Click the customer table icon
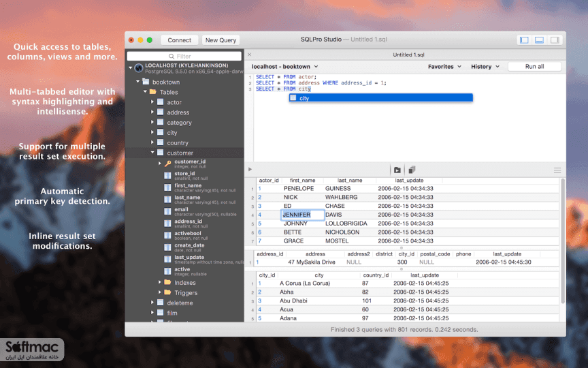588x368 pixels. tap(161, 153)
